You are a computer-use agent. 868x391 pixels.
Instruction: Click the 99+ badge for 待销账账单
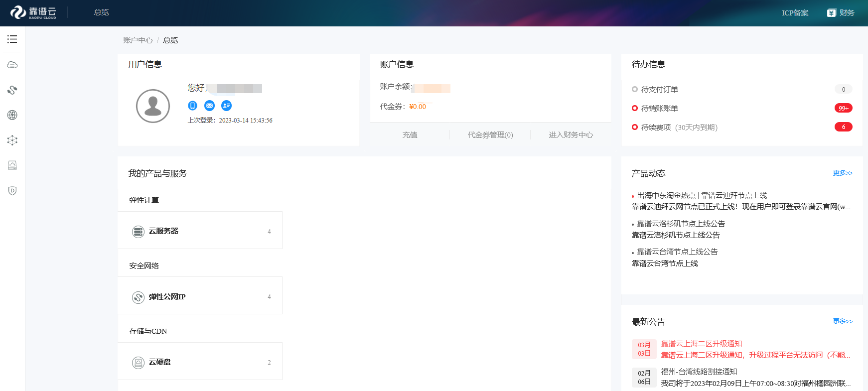(x=843, y=108)
